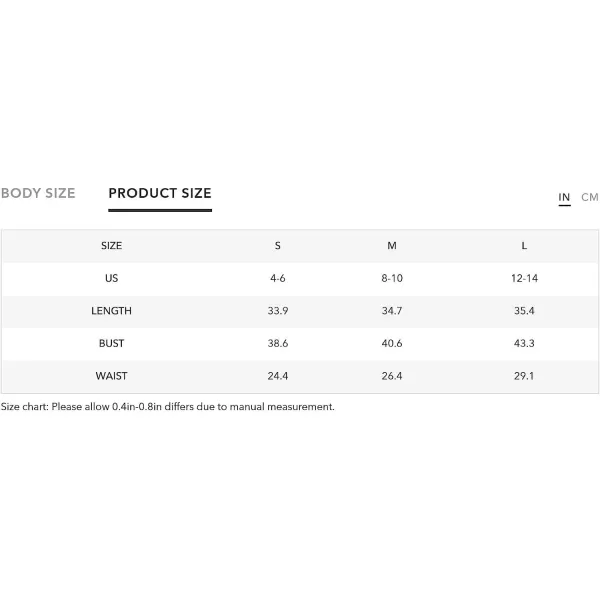The width and height of the screenshot is (600, 600).
Task: Click the SIZE header cell
Action: pos(111,246)
